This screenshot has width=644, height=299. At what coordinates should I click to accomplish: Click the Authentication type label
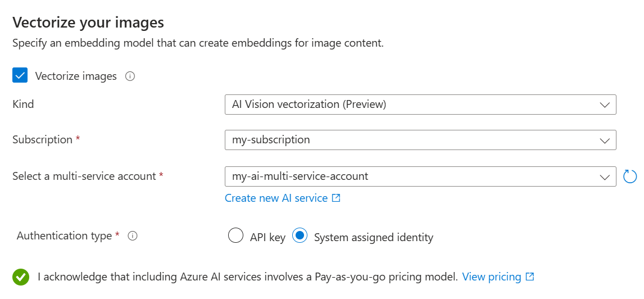[x=64, y=236]
